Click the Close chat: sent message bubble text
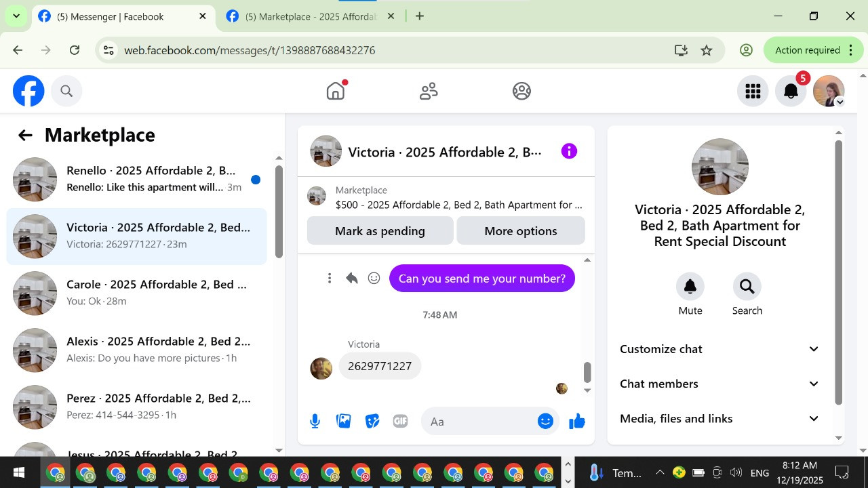868x488 pixels. (482, 279)
